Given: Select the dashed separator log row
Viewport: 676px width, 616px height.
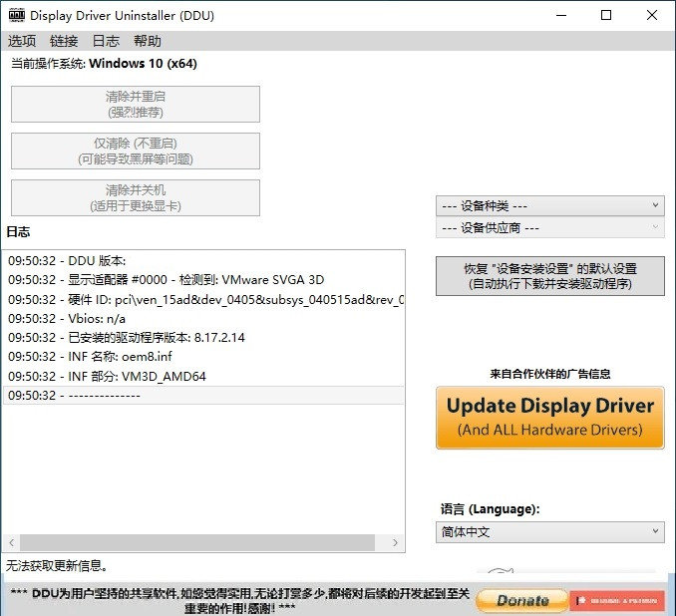Looking at the screenshot, I should [x=203, y=396].
